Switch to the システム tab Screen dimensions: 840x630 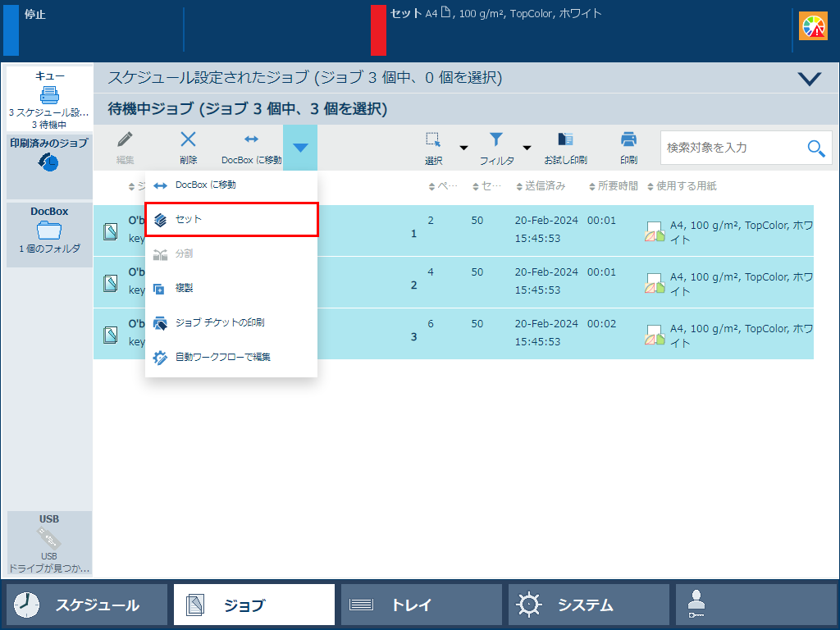click(x=589, y=605)
